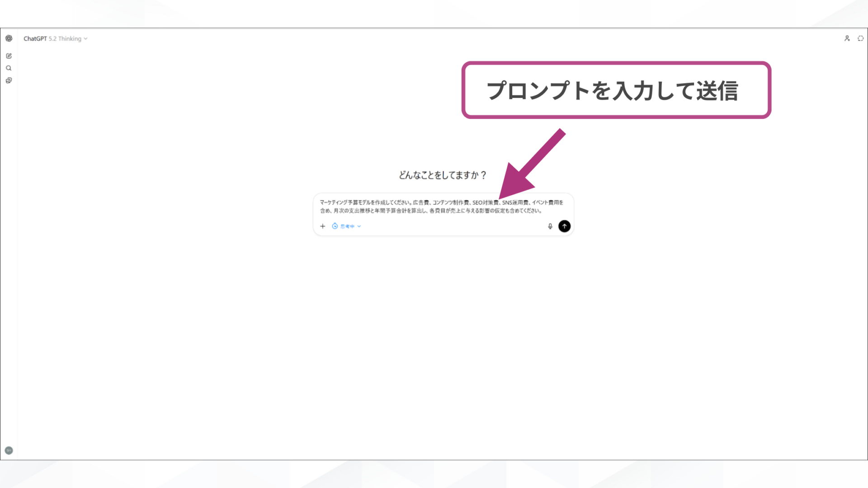
Task: Click the microphone icon for voice input
Action: (550, 226)
